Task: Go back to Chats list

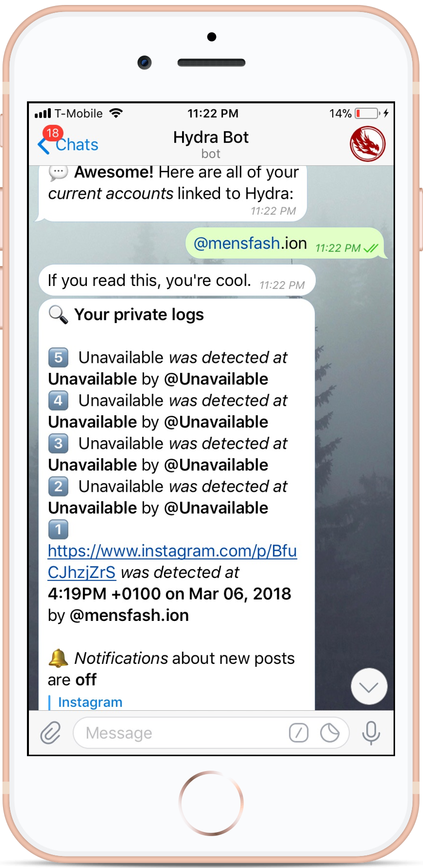Action: point(68,145)
